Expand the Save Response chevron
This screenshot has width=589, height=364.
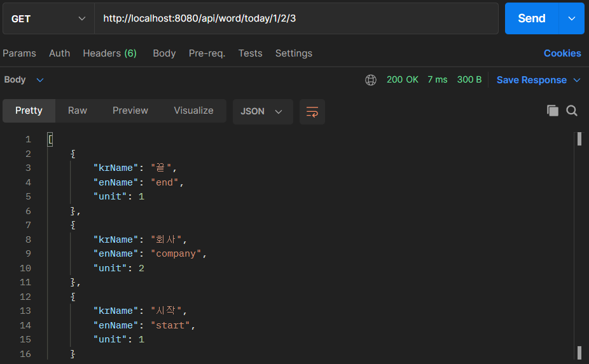(577, 80)
